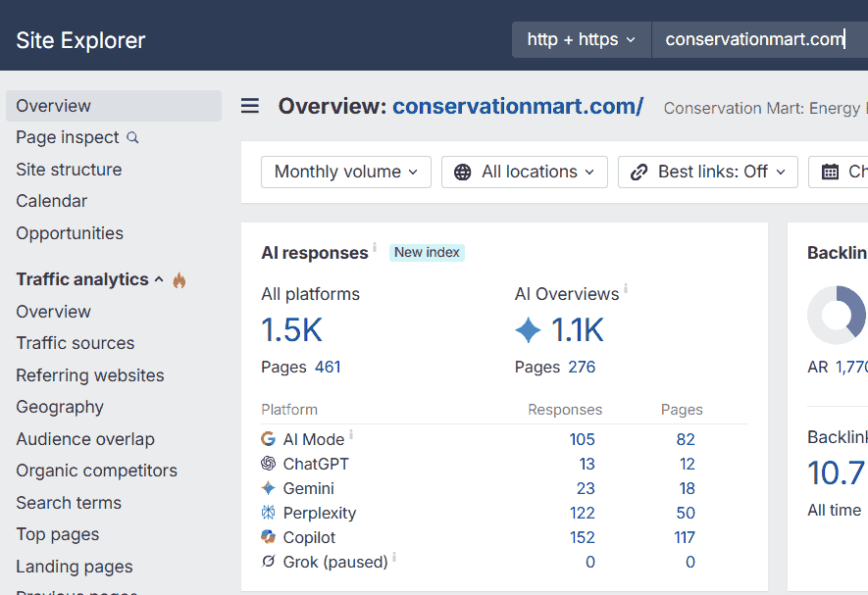Click Copilot responses count 152
This screenshot has height=595, width=868.
pos(583,537)
